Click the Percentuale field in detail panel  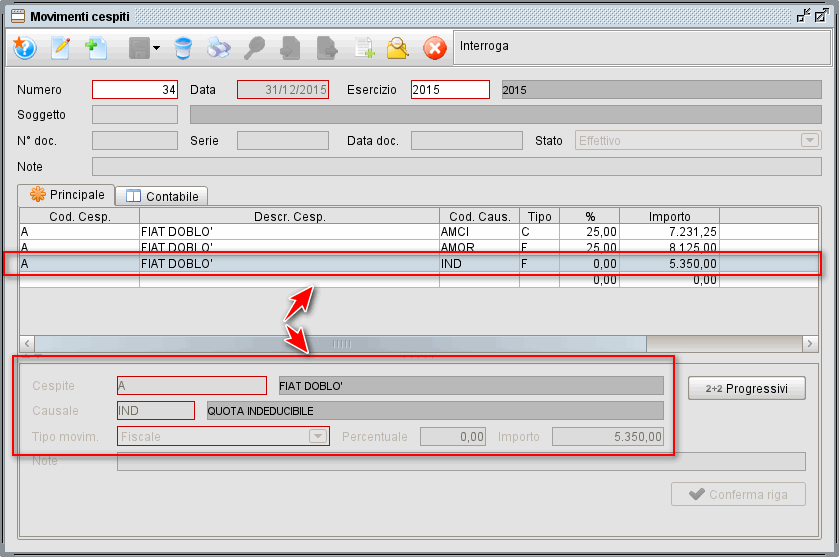(x=453, y=436)
